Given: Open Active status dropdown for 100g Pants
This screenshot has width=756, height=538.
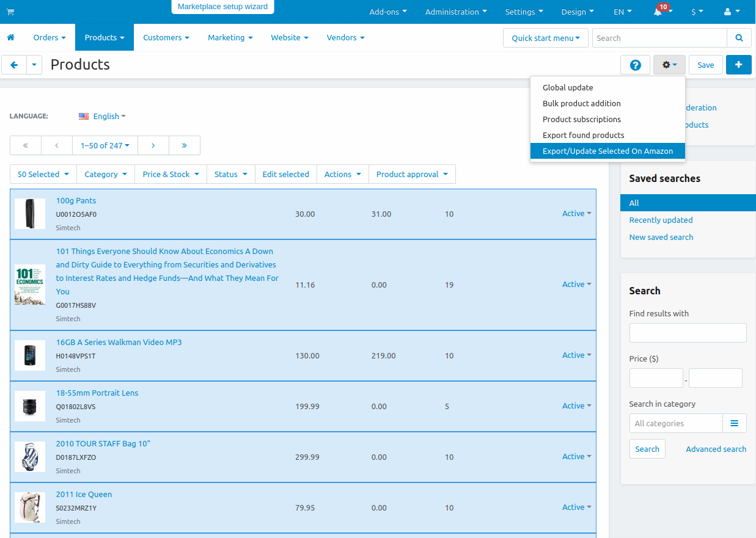Looking at the screenshot, I should [x=576, y=214].
